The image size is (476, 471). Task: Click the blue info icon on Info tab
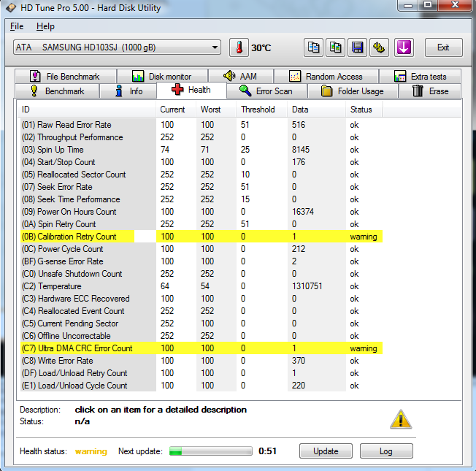pos(119,91)
